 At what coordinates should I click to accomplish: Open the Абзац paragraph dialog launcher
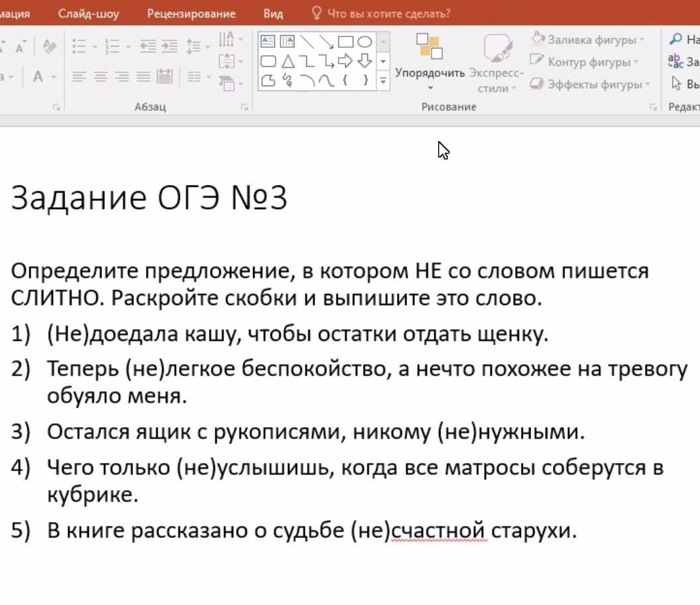click(245, 107)
